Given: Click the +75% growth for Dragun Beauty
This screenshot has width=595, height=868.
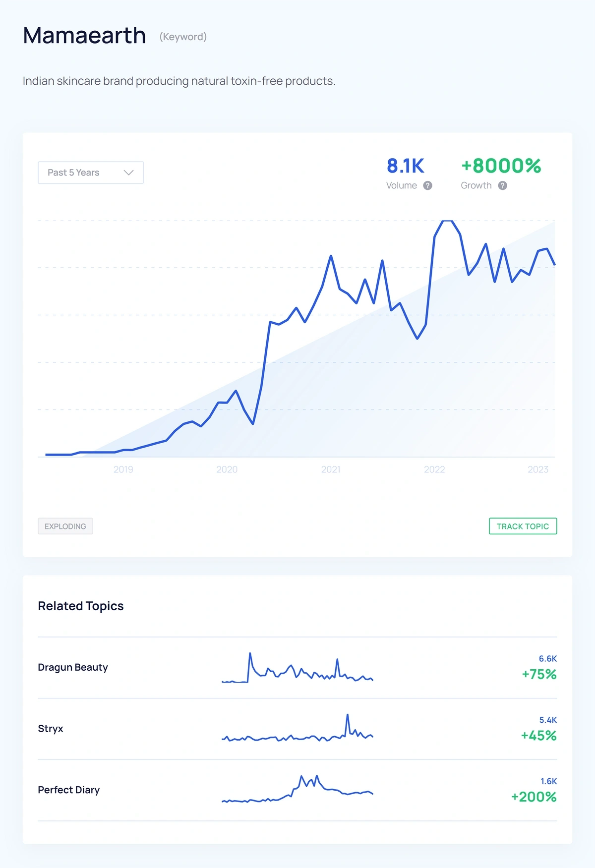Looking at the screenshot, I should click(x=539, y=674).
